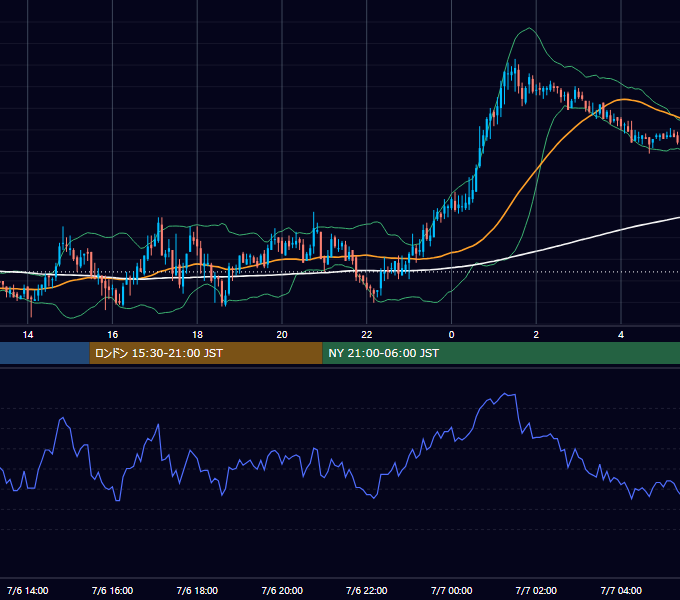Click the 7/6 16:00 oscillator time label

coord(112,590)
